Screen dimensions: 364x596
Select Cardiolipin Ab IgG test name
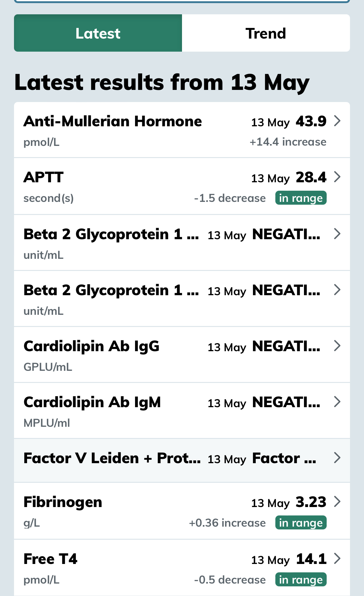click(91, 346)
